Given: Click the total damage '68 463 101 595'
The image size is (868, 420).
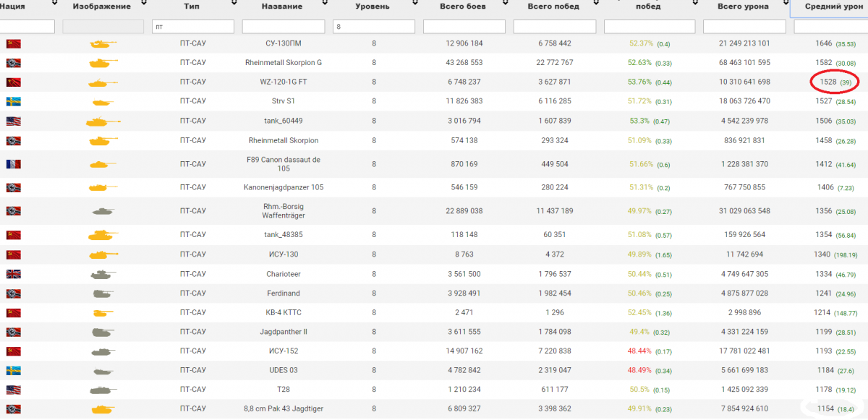Looking at the screenshot, I should (744, 63).
